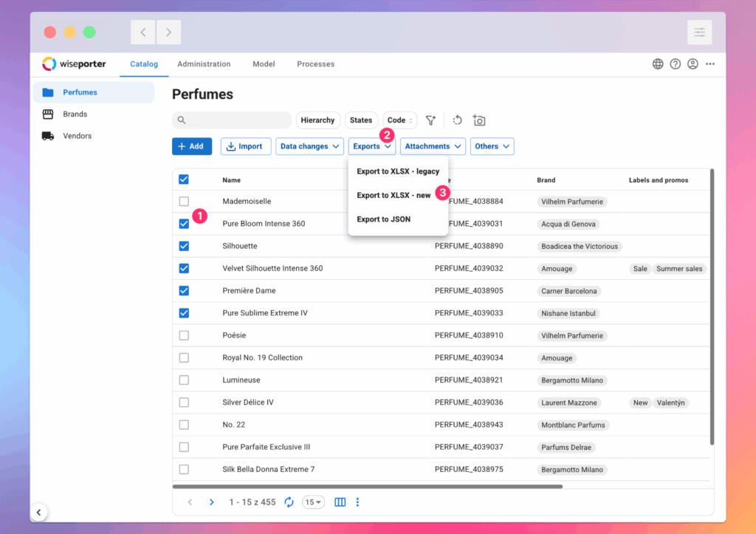Open the Hierarchy filter
Viewport: 756px width, 534px height.
pyautogui.click(x=317, y=120)
